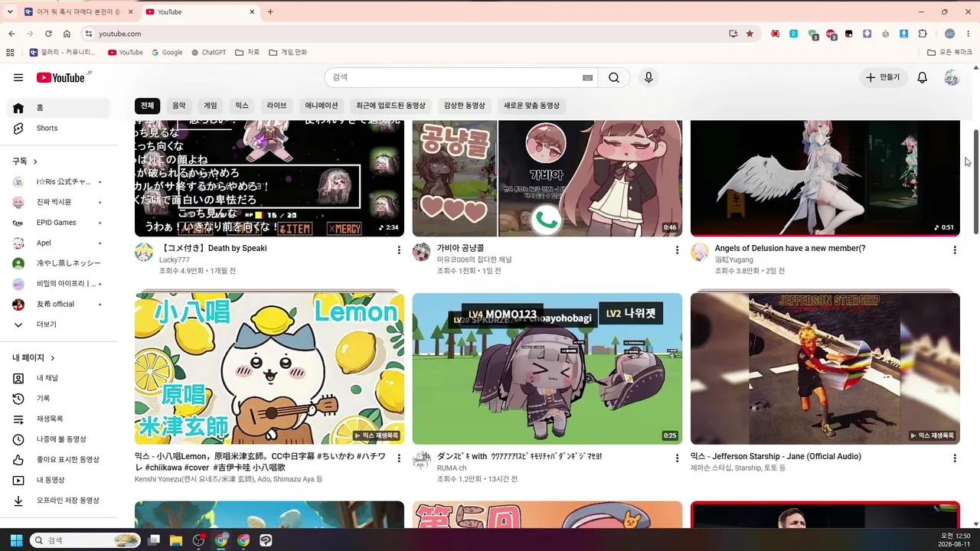Open 나중에 볼 동영상 in sidebar

tap(58, 439)
